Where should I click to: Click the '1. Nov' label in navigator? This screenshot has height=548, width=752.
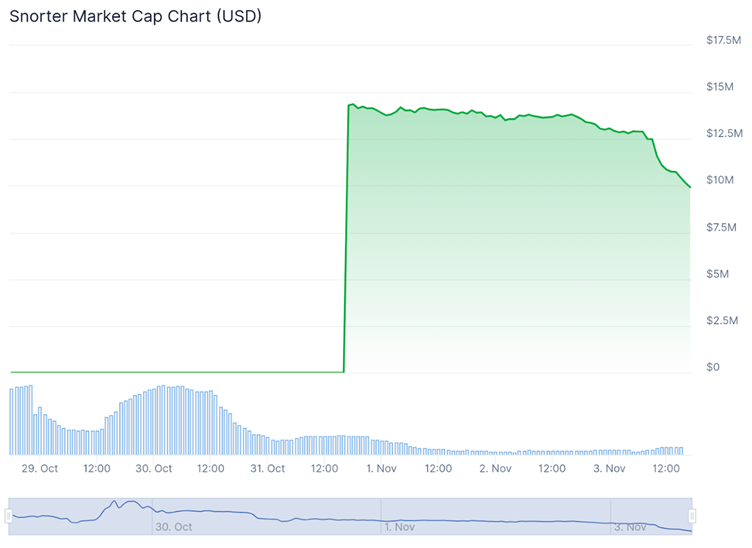(400, 526)
